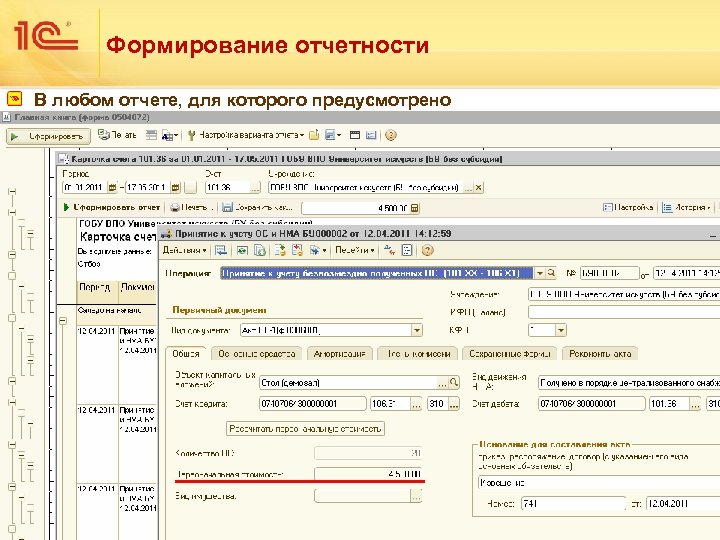This screenshot has width=720, height=540.
Task: Switch to the Сохраненные формы tab
Action: coord(510,354)
